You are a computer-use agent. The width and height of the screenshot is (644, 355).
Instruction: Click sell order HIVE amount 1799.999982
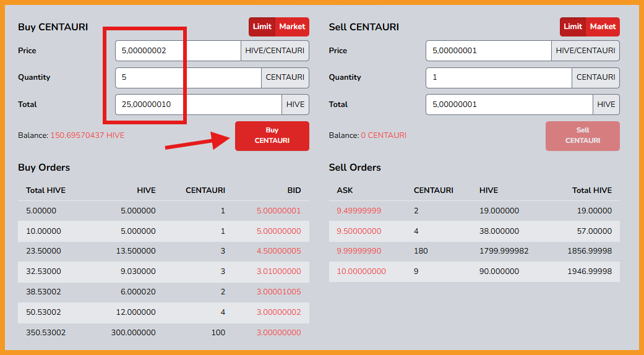point(504,251)
